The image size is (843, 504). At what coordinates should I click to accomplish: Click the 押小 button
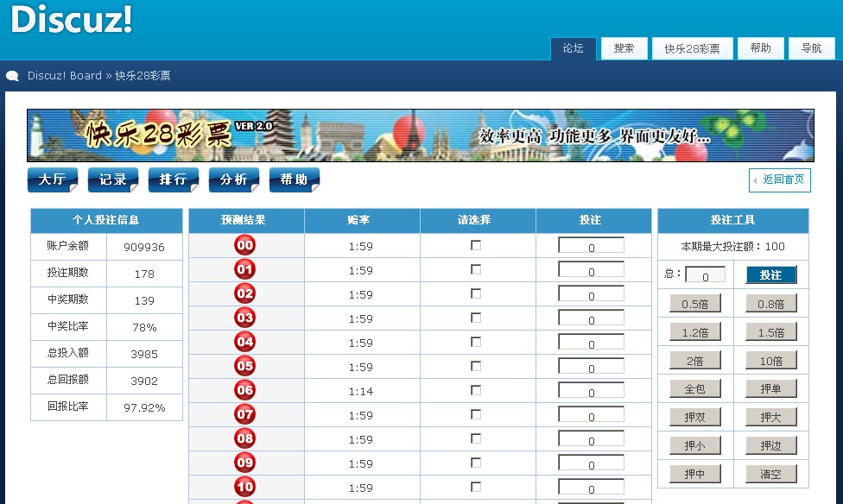695,445
